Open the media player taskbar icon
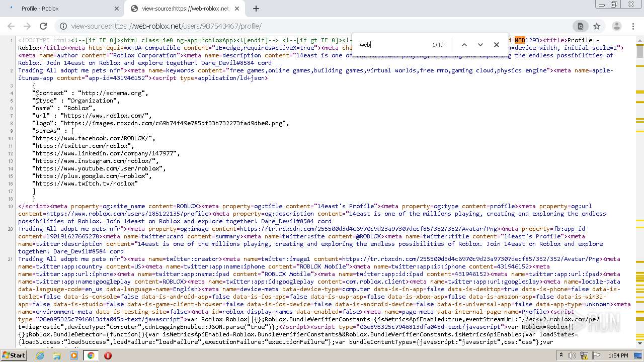This screenshot has width=644, height=362. click(x=74, y=355)
